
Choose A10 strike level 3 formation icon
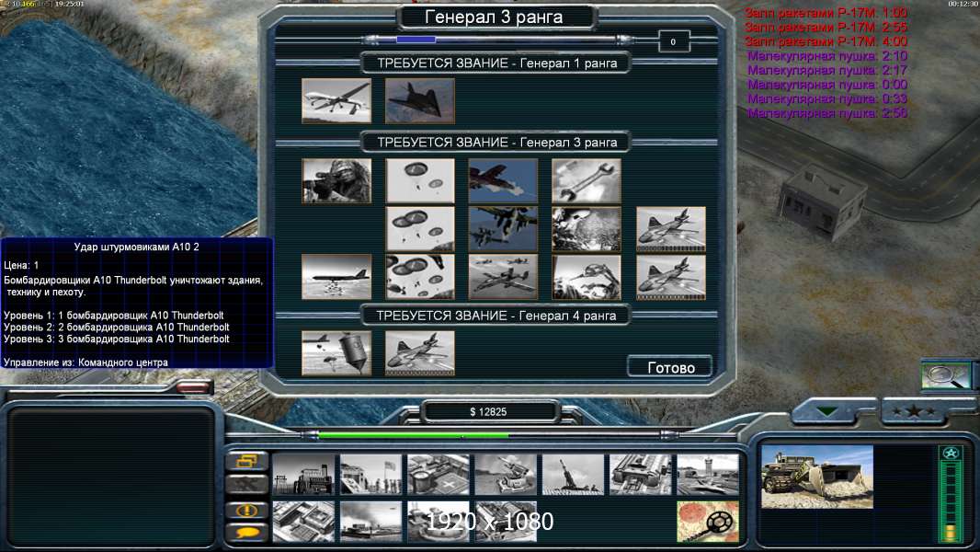pyautogui.click(x=503, y=277)
